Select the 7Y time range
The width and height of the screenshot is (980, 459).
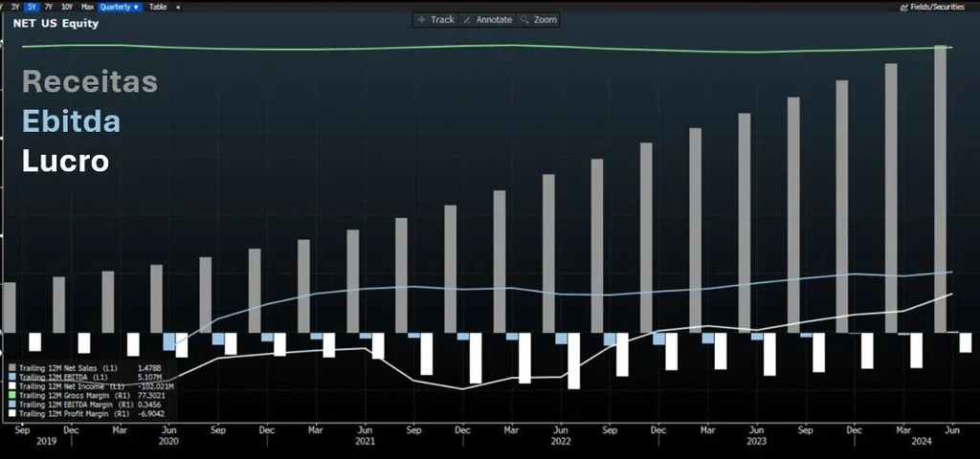49,7
